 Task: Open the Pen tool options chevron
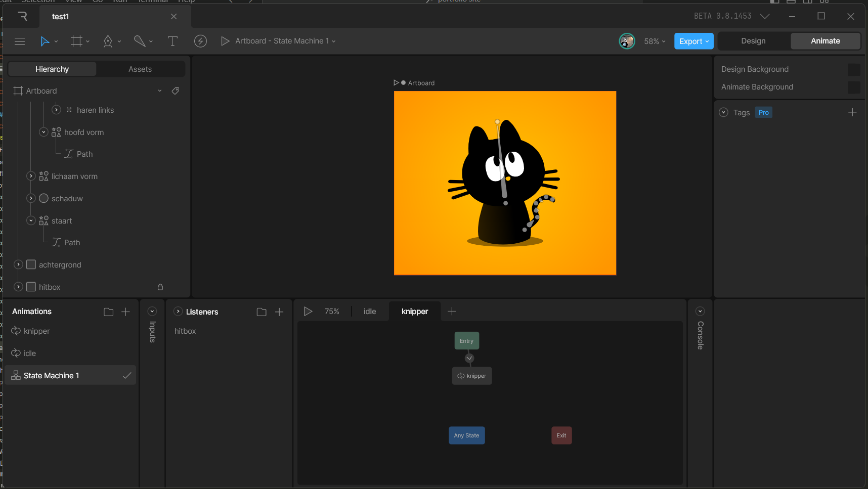click(x=119, y=41)
